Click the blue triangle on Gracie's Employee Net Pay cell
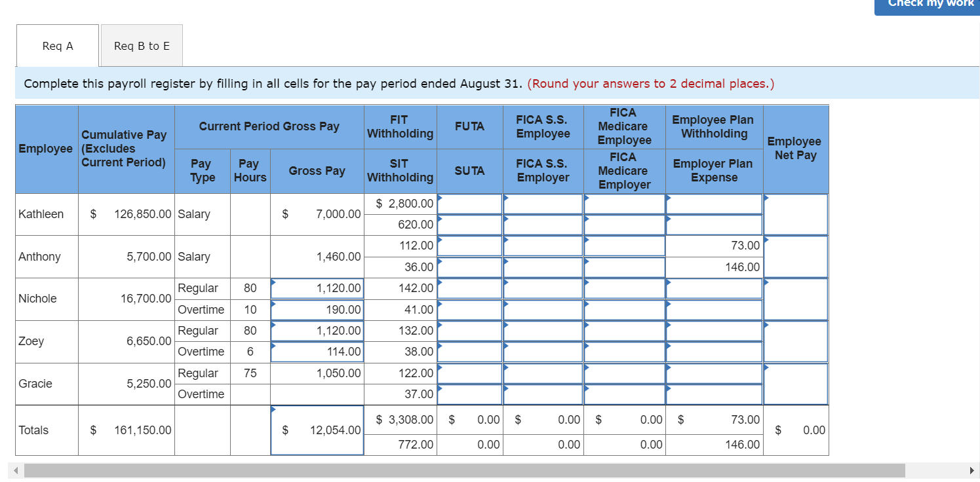The height and width of the screenshot is (482, 980). (765, 368)
